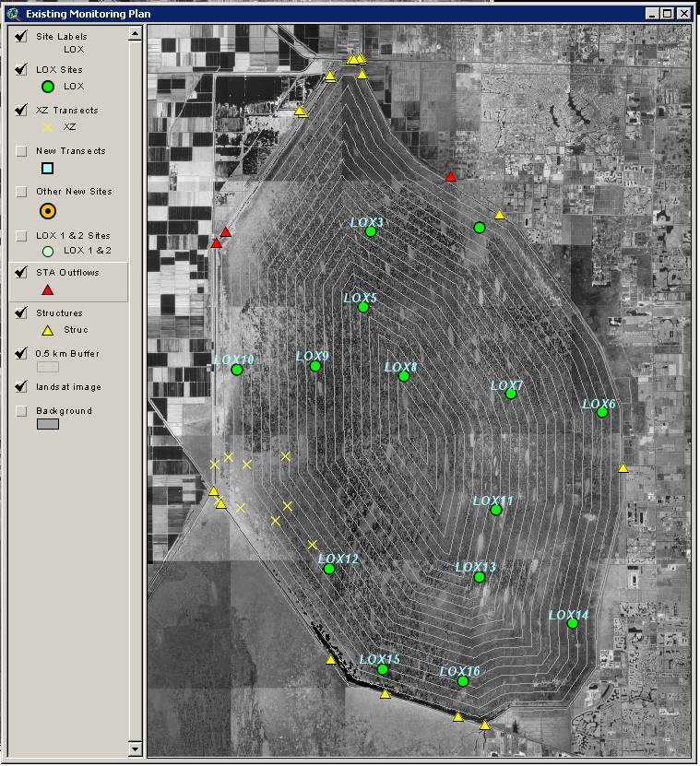Maximize the Existing Monitoring Plan window

667,14
